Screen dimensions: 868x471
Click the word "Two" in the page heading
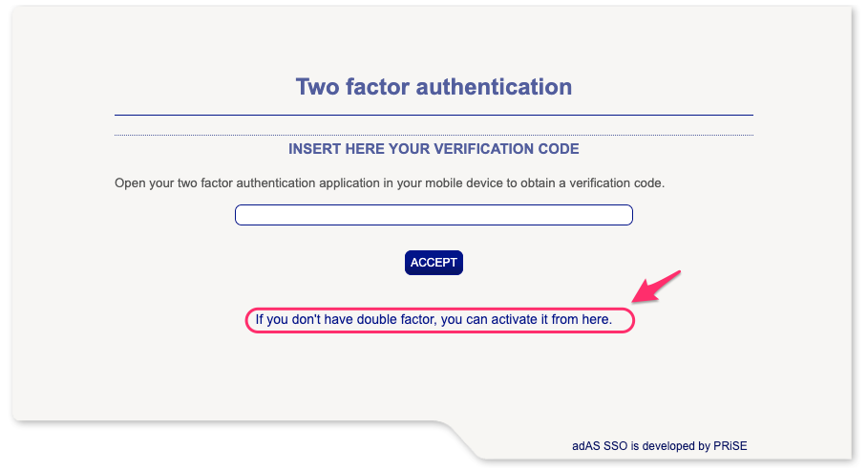(317, 87)
